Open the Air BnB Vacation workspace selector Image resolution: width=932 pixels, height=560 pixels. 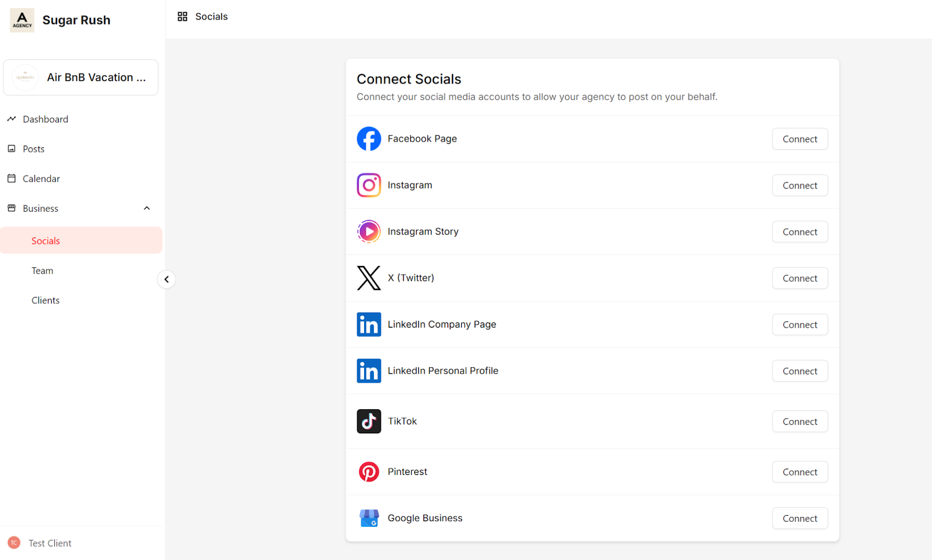coord(81,77)
